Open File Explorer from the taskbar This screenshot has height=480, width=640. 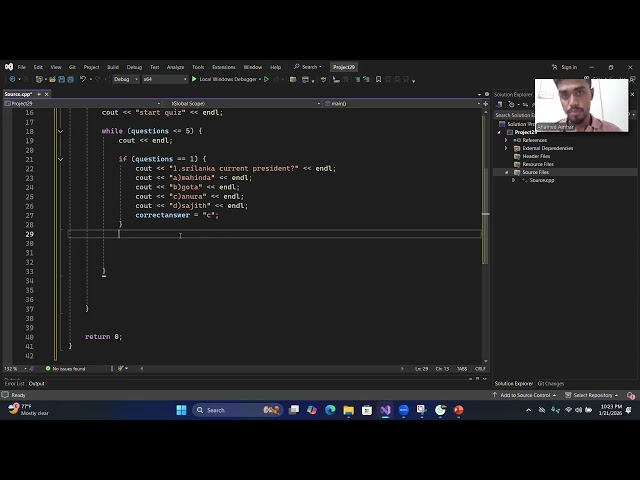coord(349,410)
